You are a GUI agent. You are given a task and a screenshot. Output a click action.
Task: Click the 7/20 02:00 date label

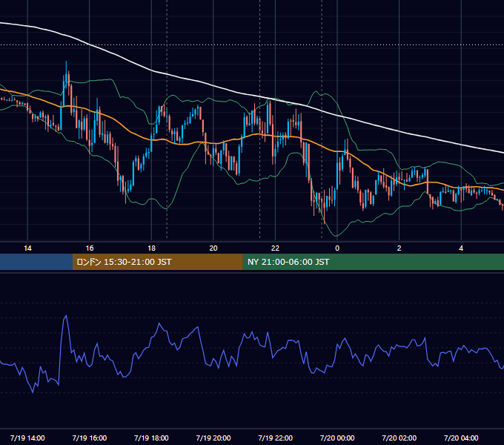coord(399,438)
